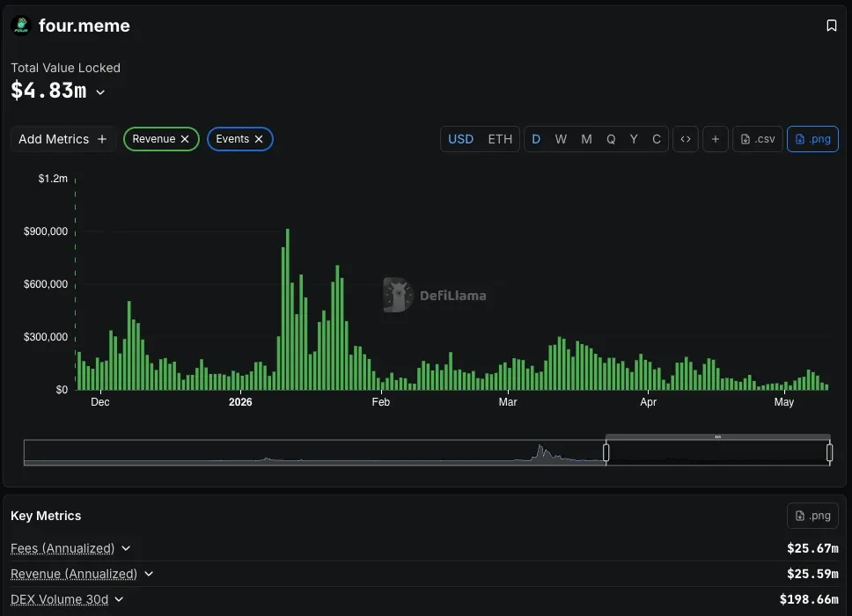
Task: Click the Total Value Locked label
Action: [66, 68]
